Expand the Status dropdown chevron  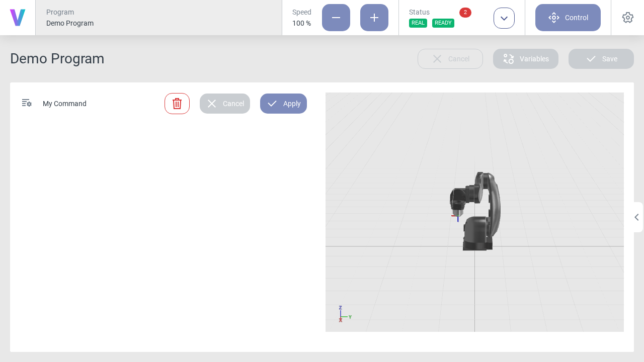(504, 18)
